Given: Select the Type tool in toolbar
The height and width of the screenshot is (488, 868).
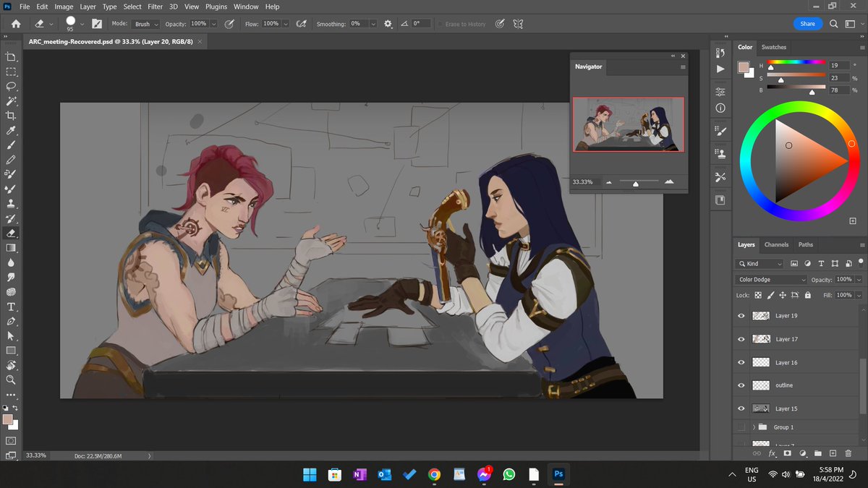Looking at the screenshot, I should (x=11, y=307).
